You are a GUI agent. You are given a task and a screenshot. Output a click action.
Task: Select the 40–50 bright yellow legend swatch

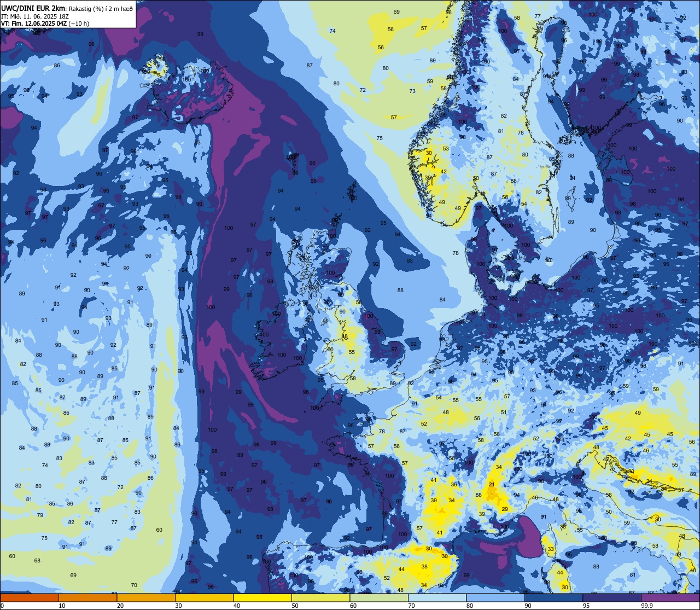pos(262,597)
